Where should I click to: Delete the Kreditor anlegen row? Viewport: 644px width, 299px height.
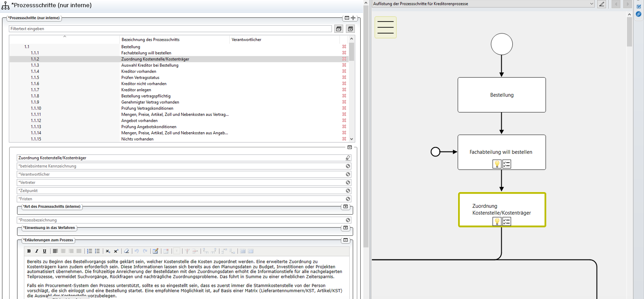tap(344, 90)
